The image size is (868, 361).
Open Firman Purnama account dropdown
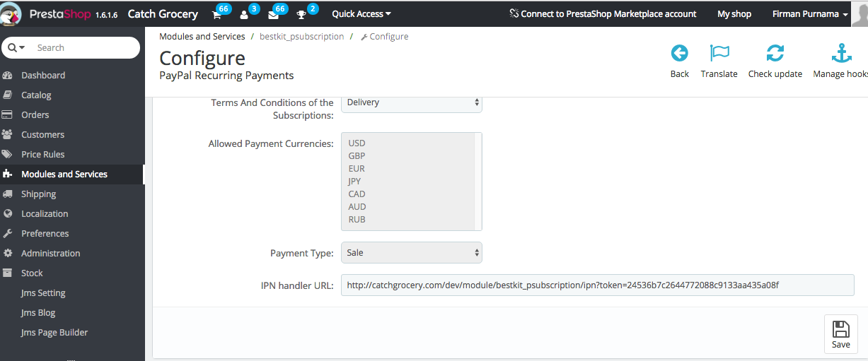tap(810, 14)
